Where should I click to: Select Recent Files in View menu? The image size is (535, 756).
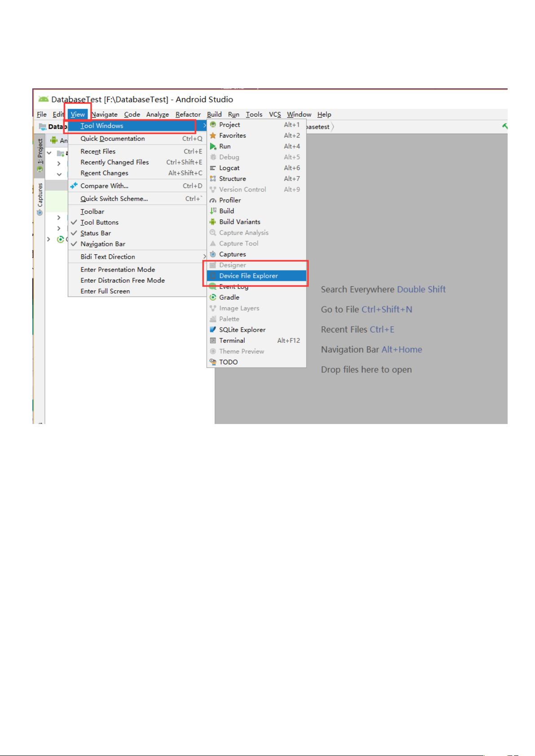click(136, 152)
